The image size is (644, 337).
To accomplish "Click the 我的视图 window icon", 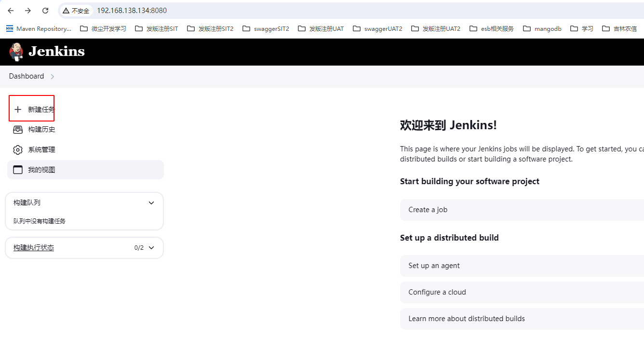I will 18,170.
